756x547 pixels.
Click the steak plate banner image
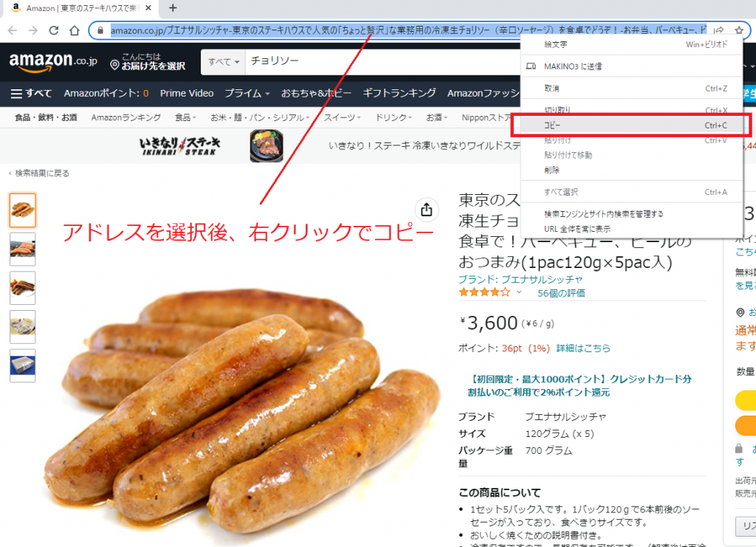[267, 145]
